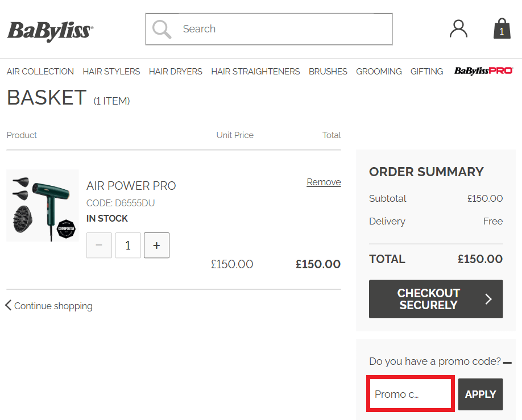Image resolution: width=522 pixels, height=420 pixels.
Task: Open the shopping bag basket icon
Action: pos(501,29)
